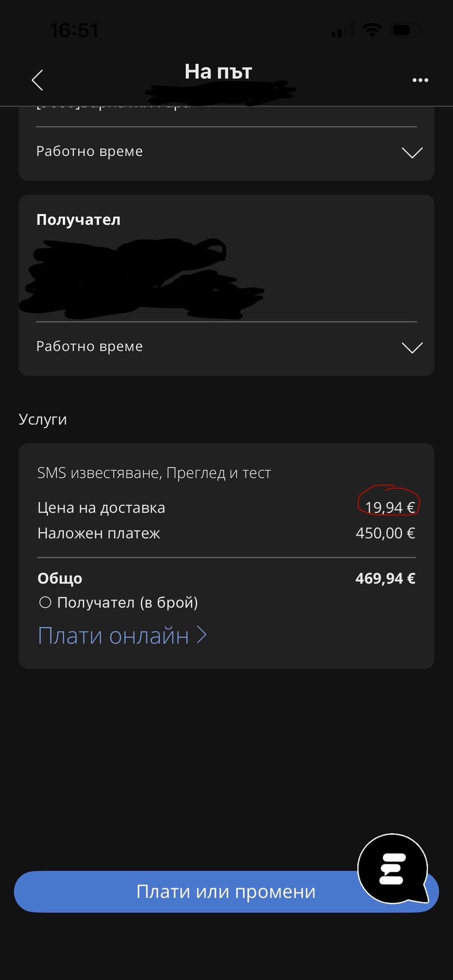The width and height of the screenshot is (453, 980).
Task: Expand Работно време under Получател
Action: coord(412,347)
